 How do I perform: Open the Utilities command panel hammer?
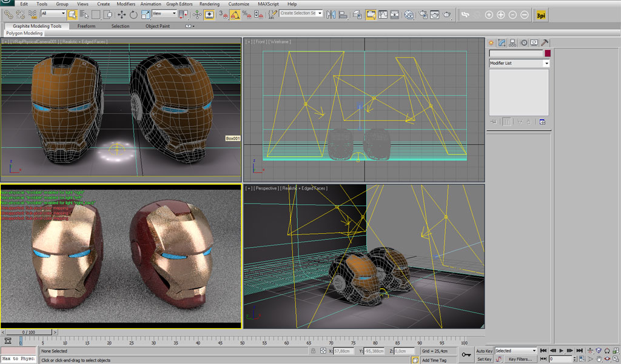tap(545, 42)
